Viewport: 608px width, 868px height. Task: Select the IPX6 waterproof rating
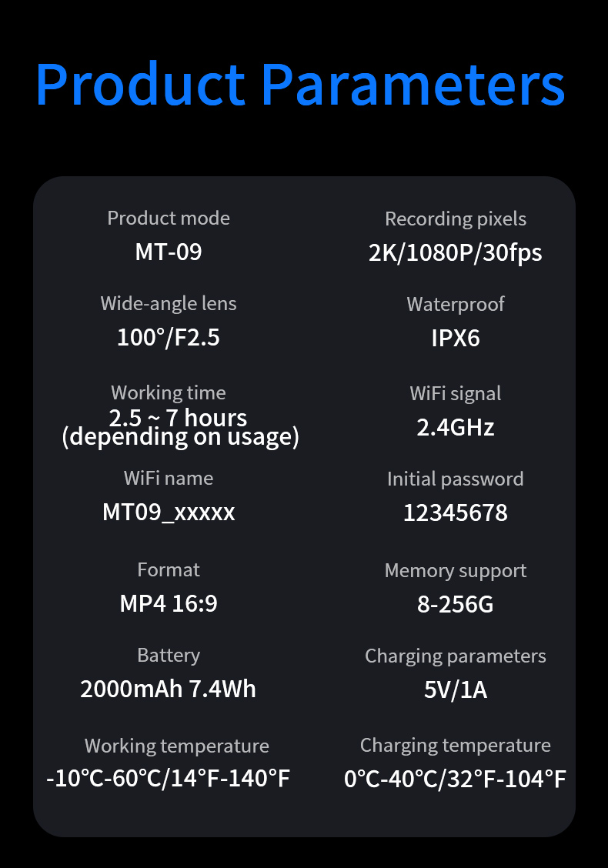click(455, 338)
